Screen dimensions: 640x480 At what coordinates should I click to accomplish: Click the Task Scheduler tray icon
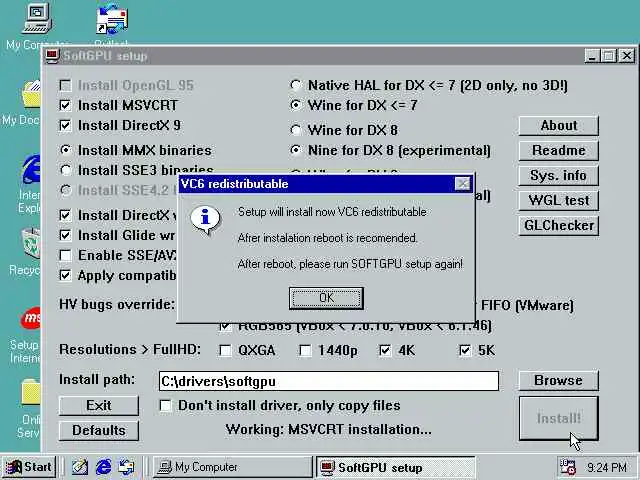tap(568, 467)
